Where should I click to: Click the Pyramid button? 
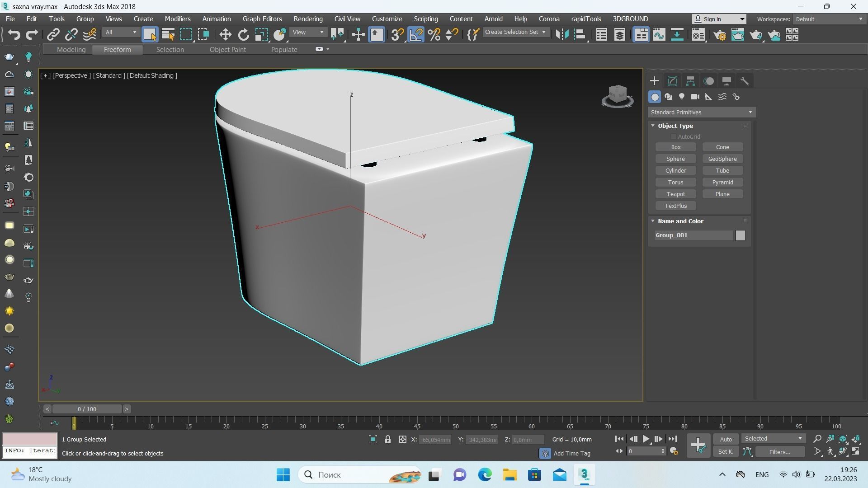722,183
